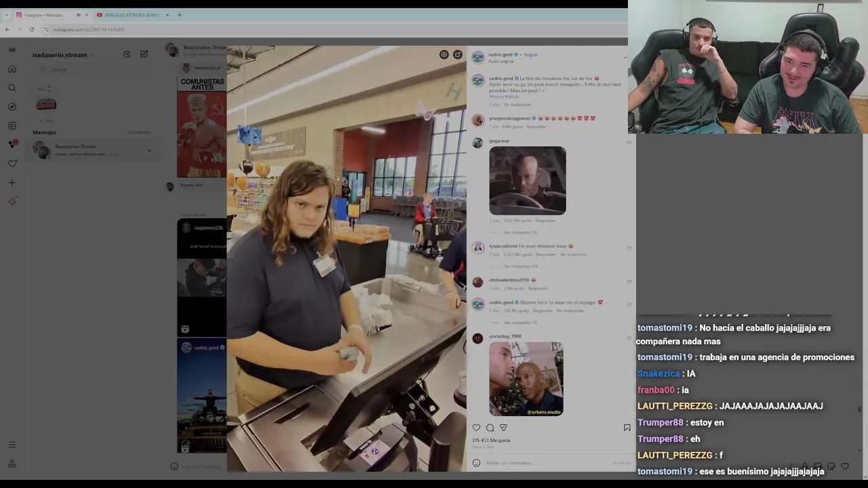Open yoesperanzagomez's profile avatar

(x=478, y=121)
